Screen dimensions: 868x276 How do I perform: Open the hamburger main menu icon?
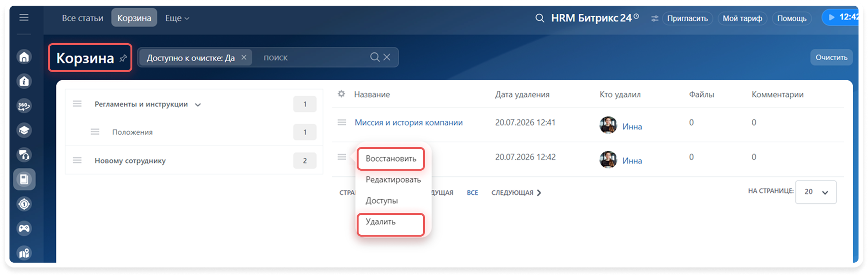24,18
